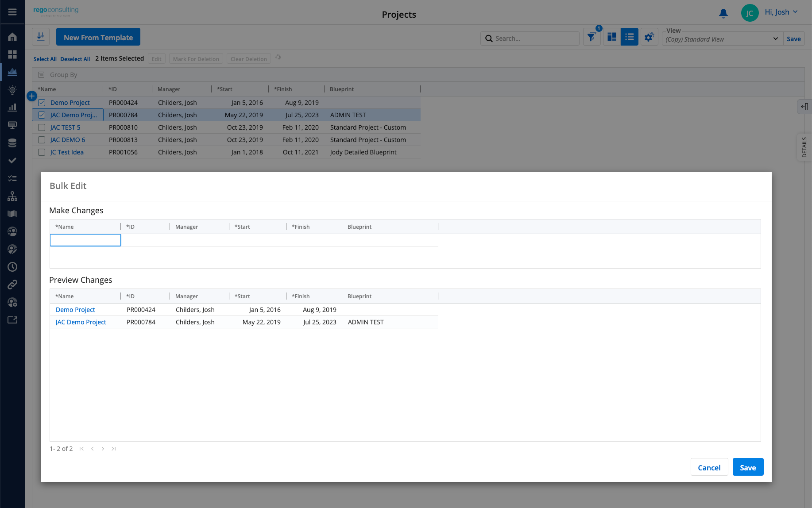Cancel the Bulk Edit dialog
The image size is (812, 508).
[709, 467]
